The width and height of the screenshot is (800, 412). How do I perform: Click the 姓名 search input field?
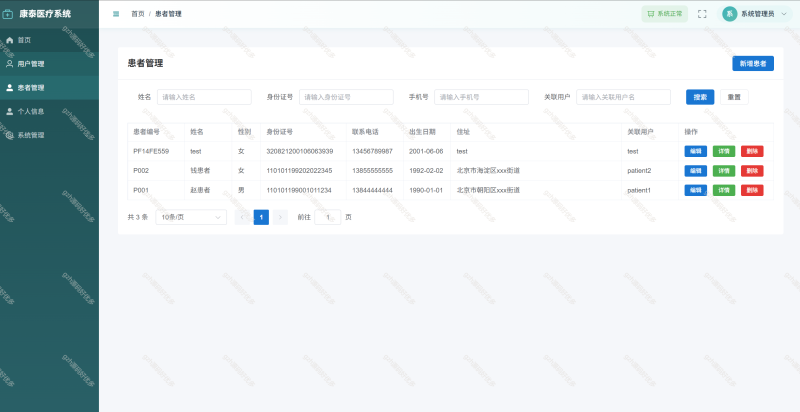[x=204, y=97]
